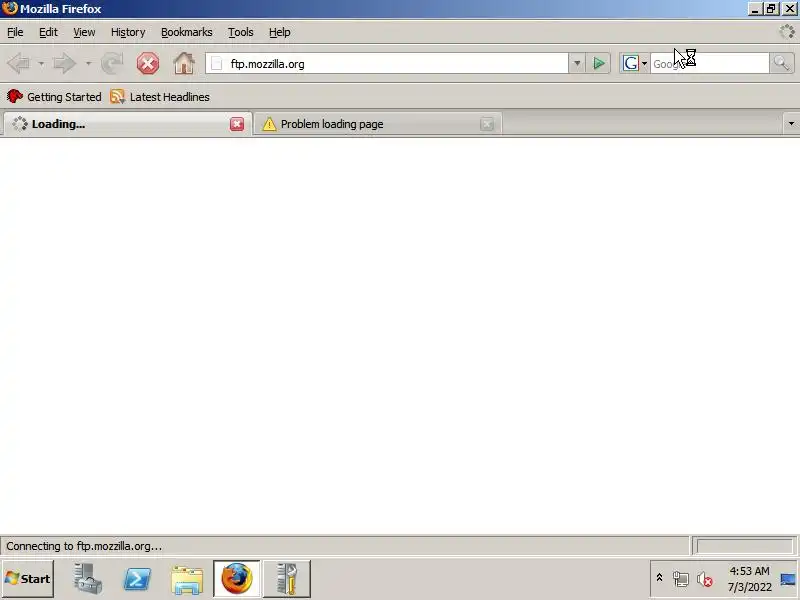Open the Help menu

pyautogui.click(x=280, y=32)
